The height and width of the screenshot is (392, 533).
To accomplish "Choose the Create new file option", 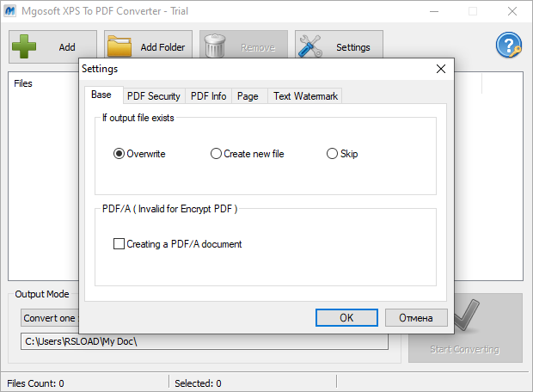I will click(216, 154).
